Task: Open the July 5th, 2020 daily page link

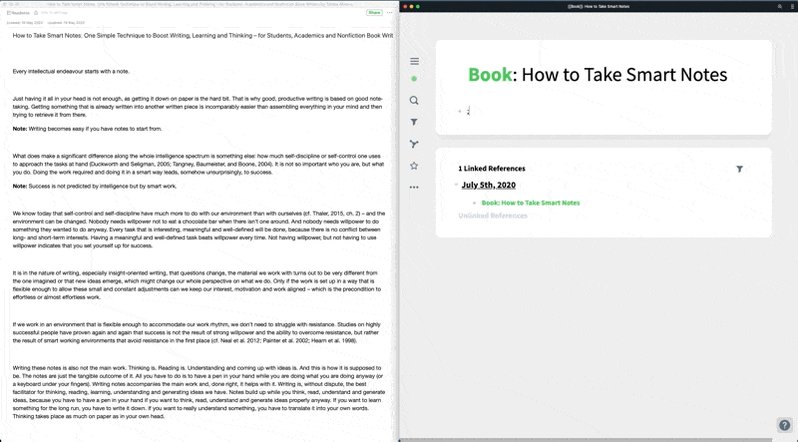Action: point(489,185)
